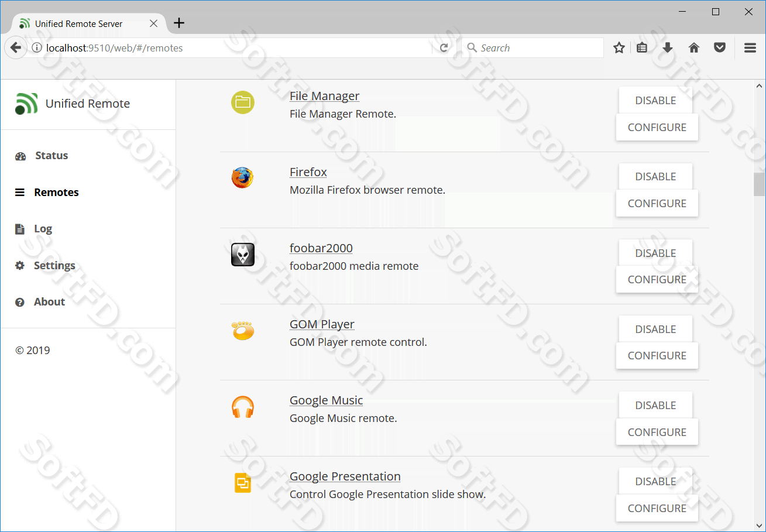Click the page vertical scrollbar thumb

[760, 184]
